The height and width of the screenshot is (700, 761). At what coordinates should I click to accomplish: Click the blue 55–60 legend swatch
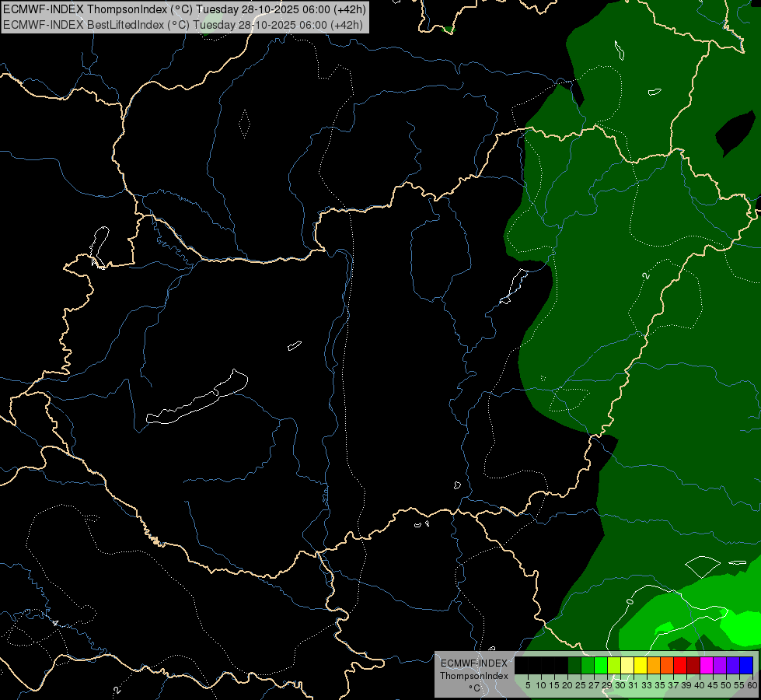tap(747, 665)
